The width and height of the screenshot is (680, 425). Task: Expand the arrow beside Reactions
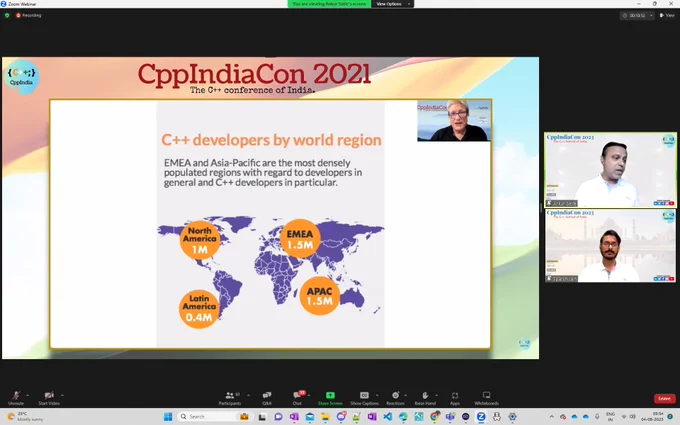click(405, 395)
